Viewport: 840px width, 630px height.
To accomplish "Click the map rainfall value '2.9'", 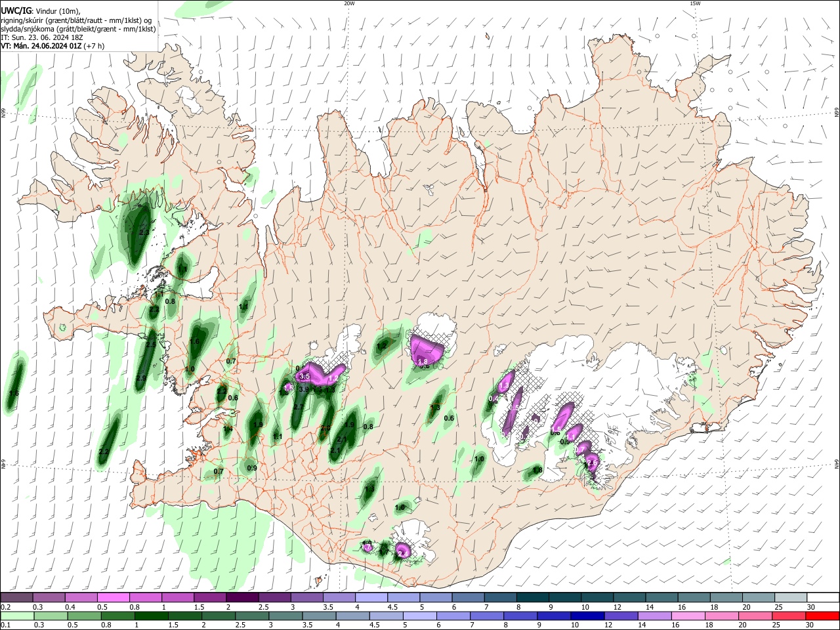I will [x=141, y=379].
